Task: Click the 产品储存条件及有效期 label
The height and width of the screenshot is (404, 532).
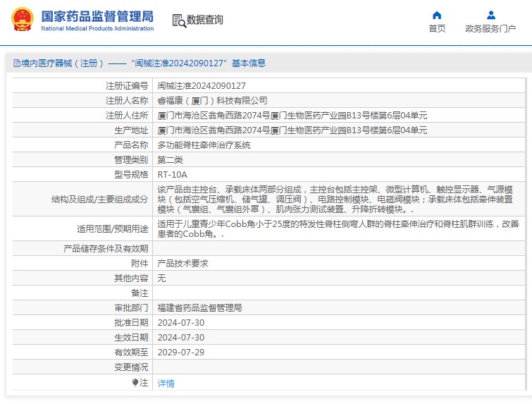Action: click(x=106, y=249)
